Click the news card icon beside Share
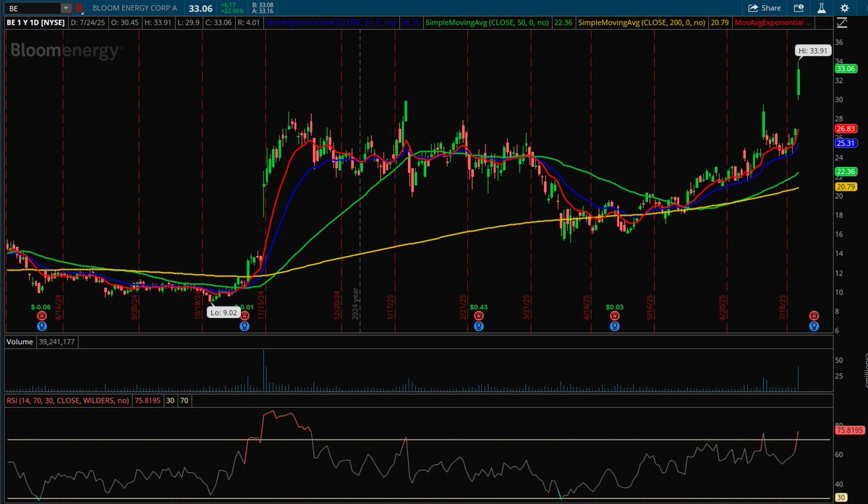The image size is (868, 504). pyautogui.click(x=799, y=8)
